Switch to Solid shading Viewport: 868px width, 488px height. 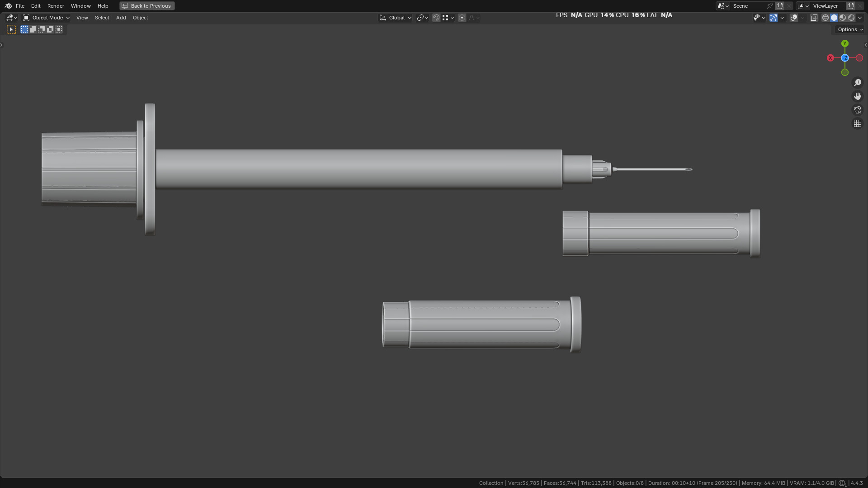pyautogui.click(x=834, y=18)
